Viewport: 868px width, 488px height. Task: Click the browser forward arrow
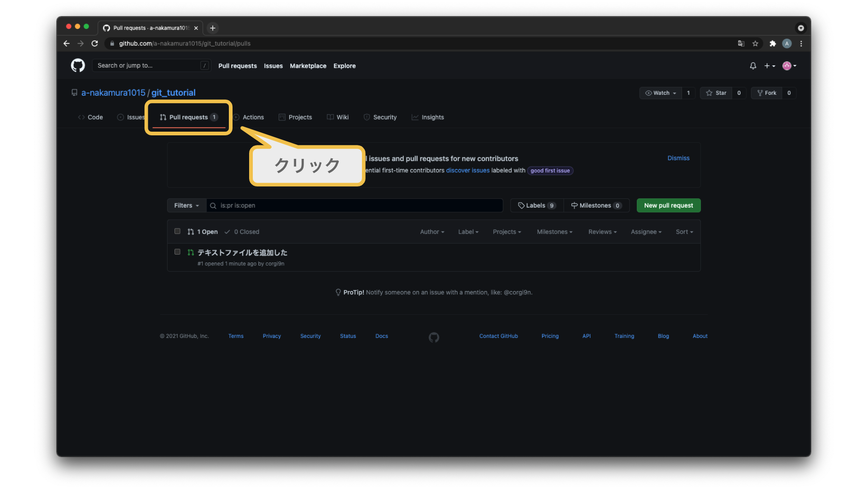[x=81, y=43]
